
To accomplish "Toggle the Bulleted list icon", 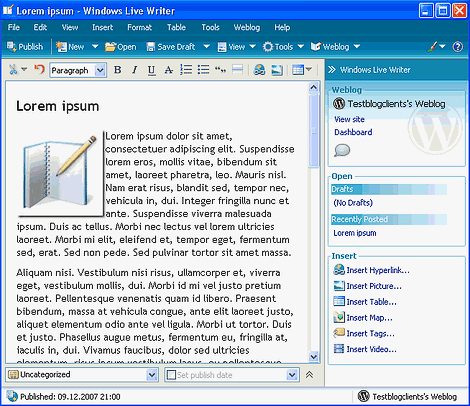I will click(203, 70).
